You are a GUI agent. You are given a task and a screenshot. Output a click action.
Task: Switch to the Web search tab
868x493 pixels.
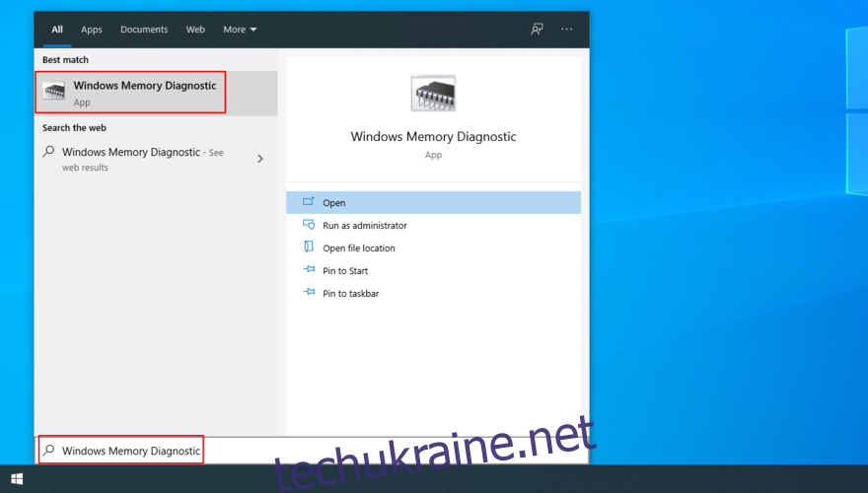tap(195, 30)
